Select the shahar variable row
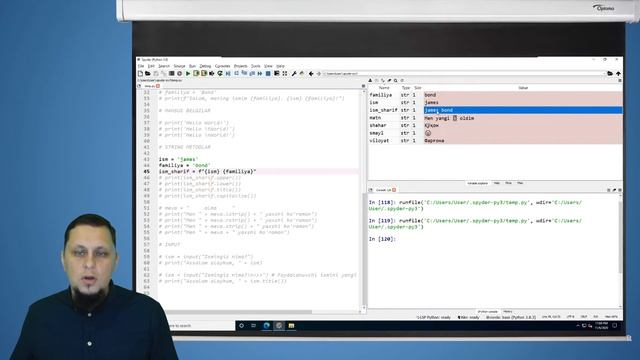Viewport: 640px width, 360px height. 496,125
